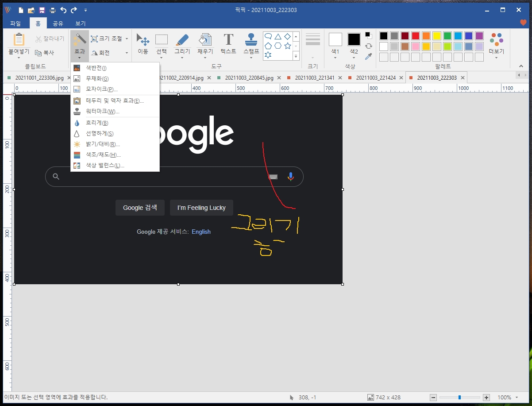
Task: Click the zoom in plus button
Action: pos(486,398)
